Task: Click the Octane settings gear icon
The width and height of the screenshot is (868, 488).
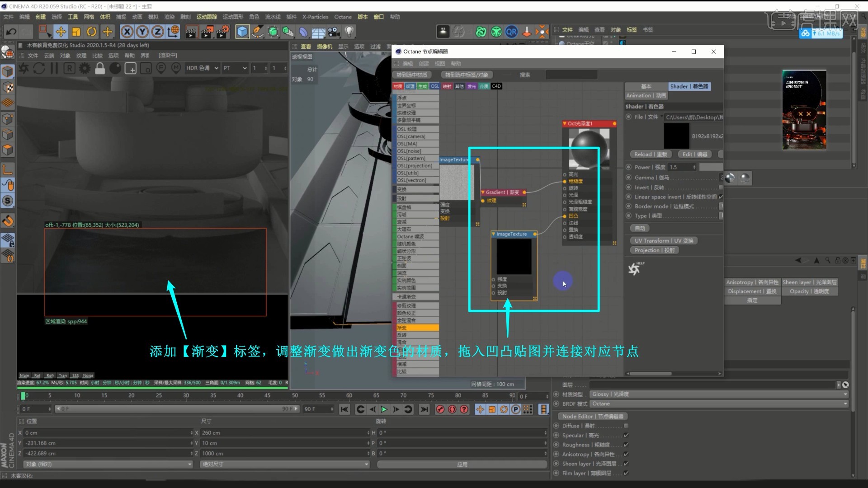Action: click(x=85, y=68)
